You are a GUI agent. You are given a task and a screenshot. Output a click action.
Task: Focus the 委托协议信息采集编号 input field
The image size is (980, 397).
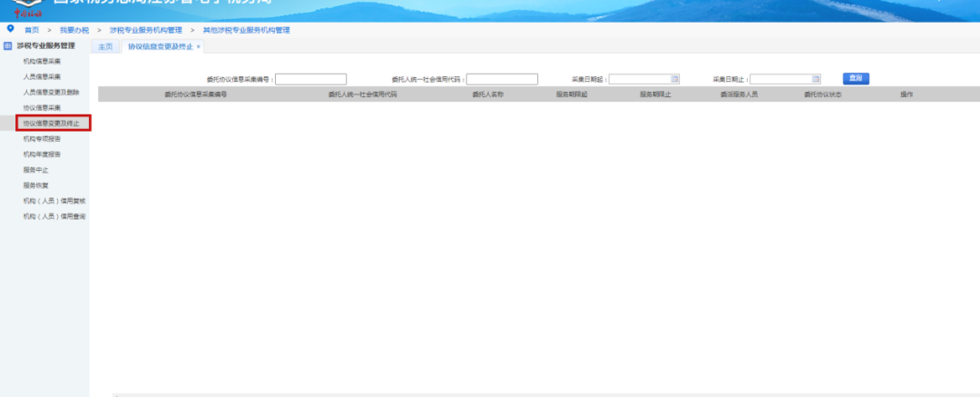[310, 79]
